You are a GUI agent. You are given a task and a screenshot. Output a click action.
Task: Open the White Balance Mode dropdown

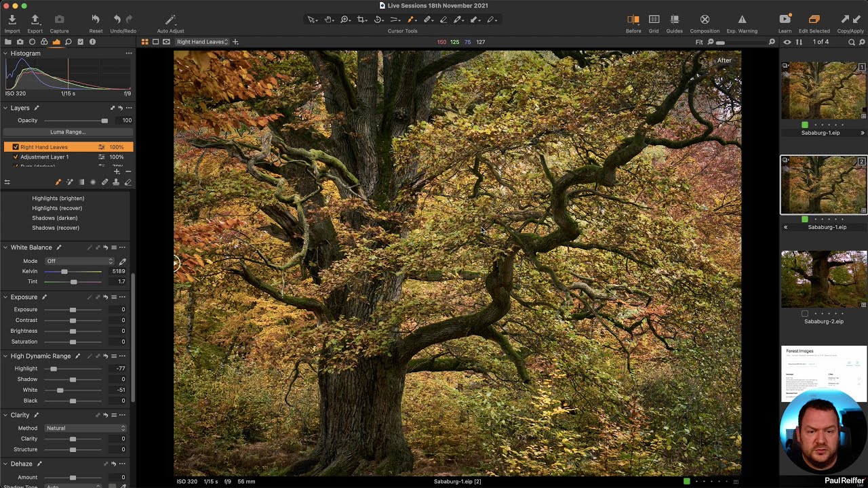click(x=79, y=261)
